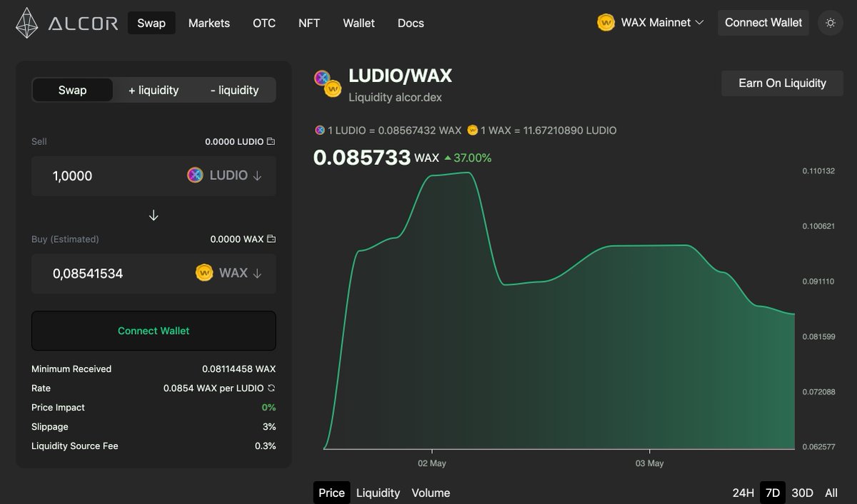Click the LUDIO/WAX pair token icon

point(327,83)
